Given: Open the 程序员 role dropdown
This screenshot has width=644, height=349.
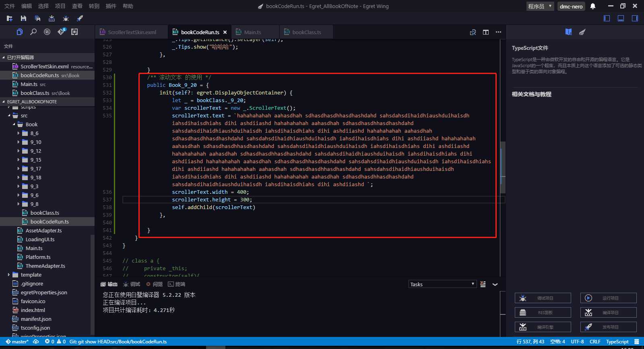Looking at the screenshot, I should [x=540, y=6].
